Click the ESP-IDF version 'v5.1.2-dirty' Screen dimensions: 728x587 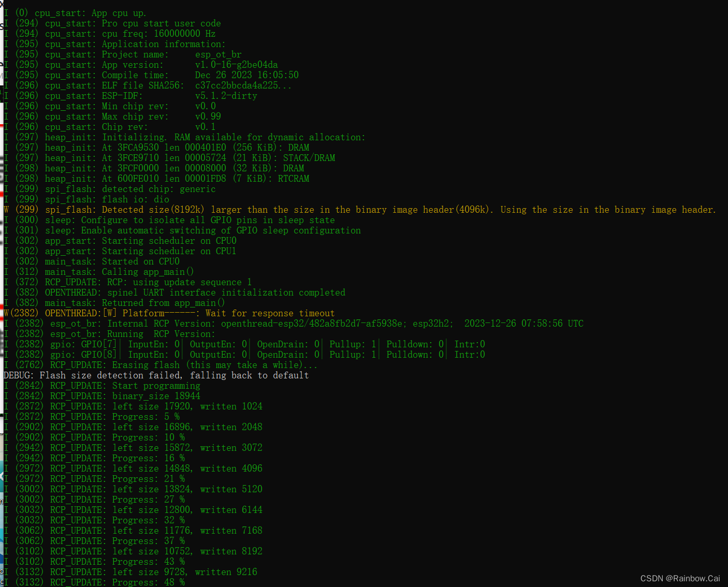click(x=226, y=96)
